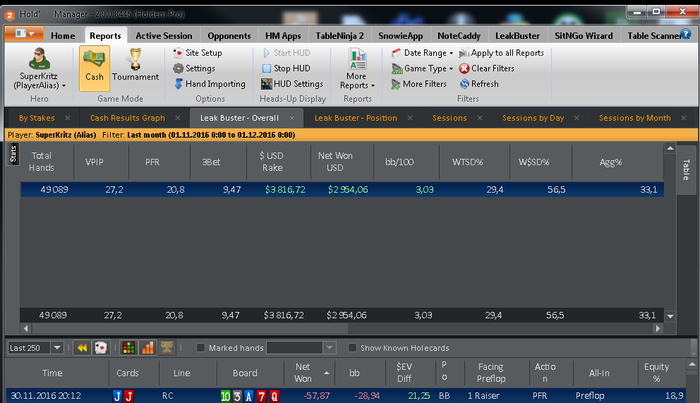Clear Filters

[487, 68]
